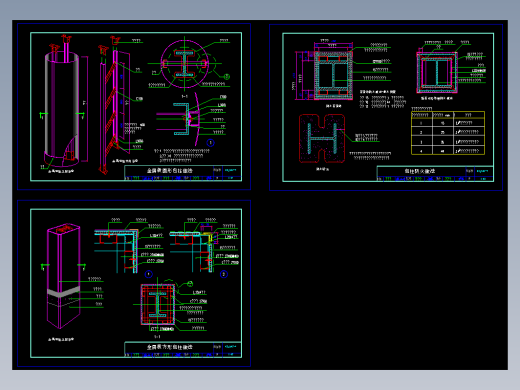Click first row of the yellow table
Image resolution: width=520 pixels, height=390 pixels.
click(448, 123)
